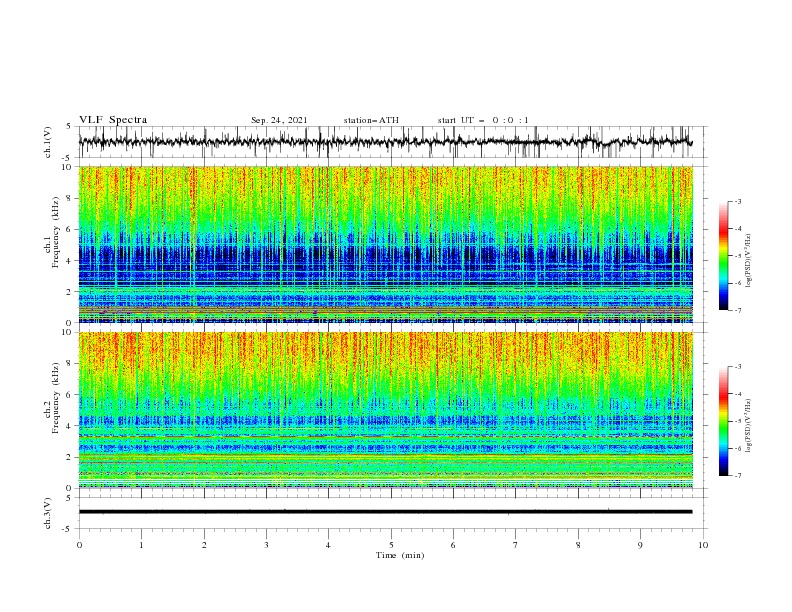Click the "ch.3(V)" axis label
792x612 pixels.
click(x=48, y=513)
